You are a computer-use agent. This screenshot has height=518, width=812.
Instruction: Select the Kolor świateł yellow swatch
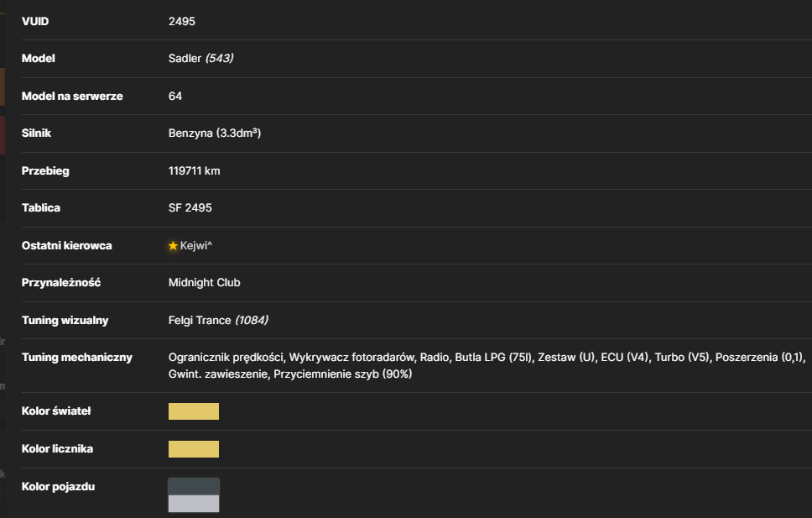[x=194, y=411]
